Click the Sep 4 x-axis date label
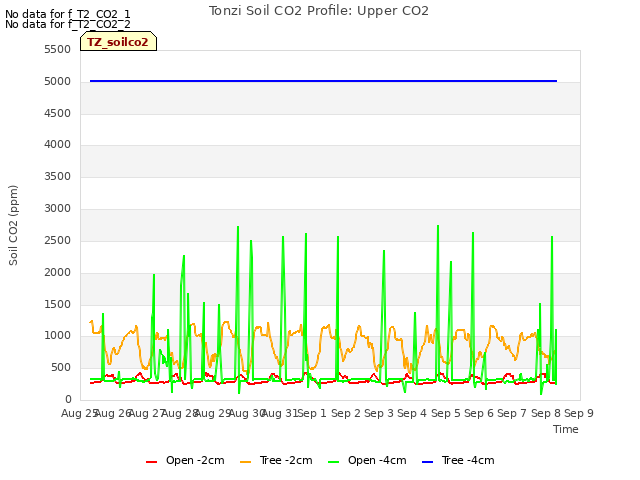Image resolution: width=640 pixels, height=480 pixels. pyautogui.click(x=412, y=413)
